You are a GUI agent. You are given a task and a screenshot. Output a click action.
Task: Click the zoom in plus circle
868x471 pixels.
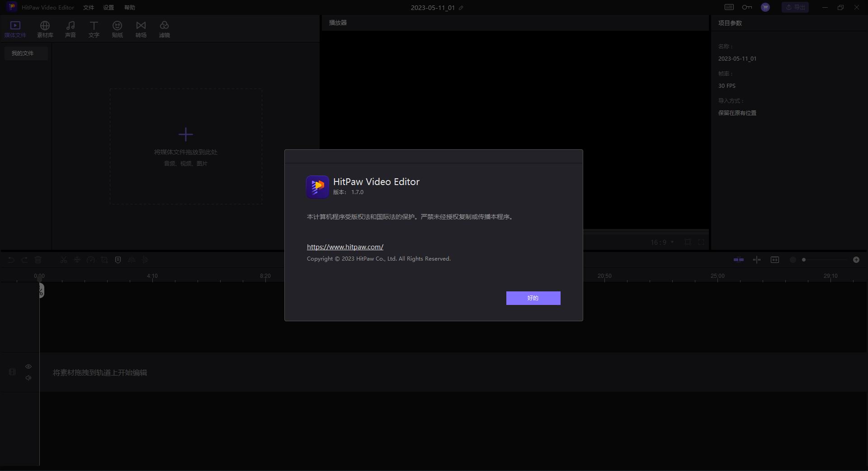[x=856, y=260]
